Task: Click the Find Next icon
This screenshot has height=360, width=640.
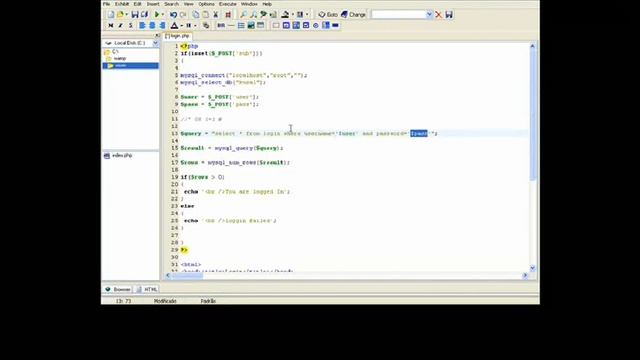Action: pyautogui.click(x=253, y=15)
